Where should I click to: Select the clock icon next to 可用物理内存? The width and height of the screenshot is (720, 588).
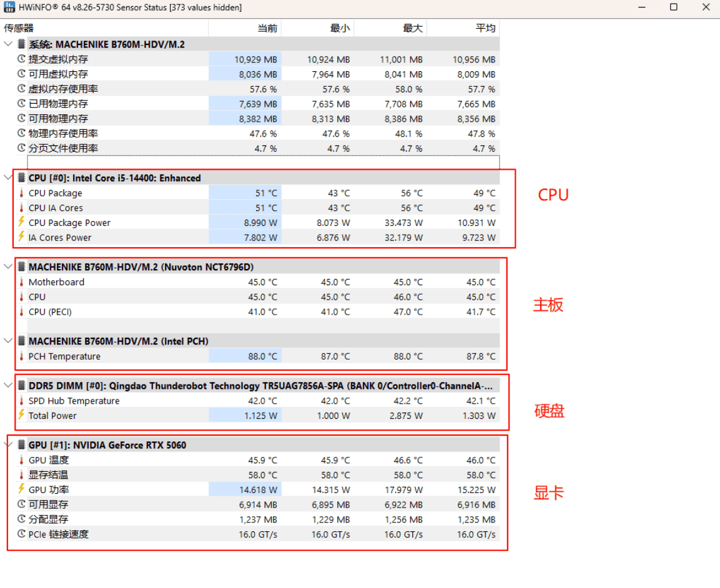coord(21,118)
